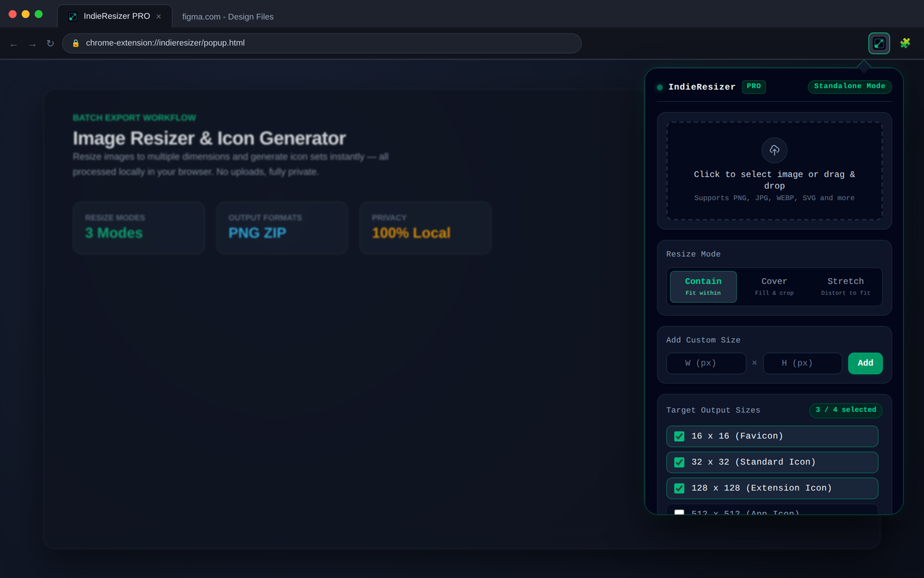Select the IndieResizer PRO browser tab
The width and height of the screenshot is (924, 578).
[115, 17]
